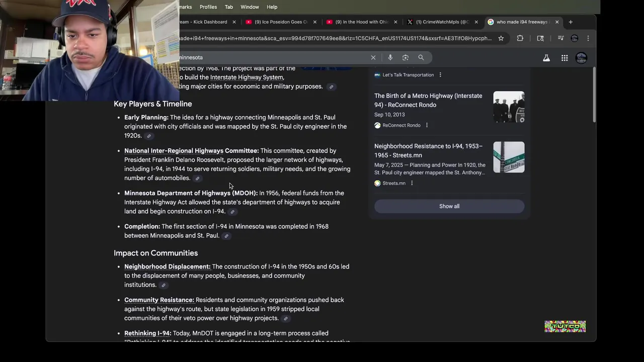Click the source link icon after construction on I-94
The image size is (644, 362).
click(x=232, y=212)
